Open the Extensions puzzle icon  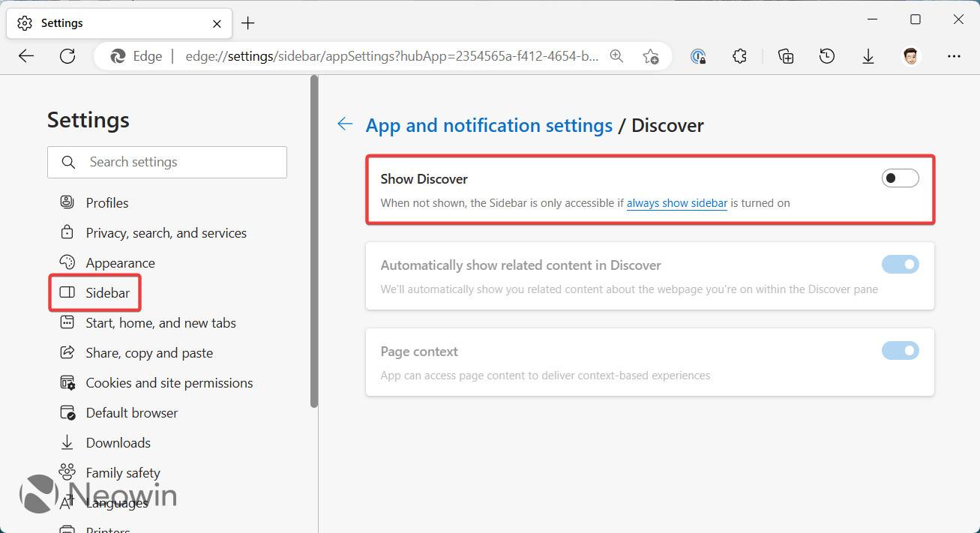coord(739,55)
